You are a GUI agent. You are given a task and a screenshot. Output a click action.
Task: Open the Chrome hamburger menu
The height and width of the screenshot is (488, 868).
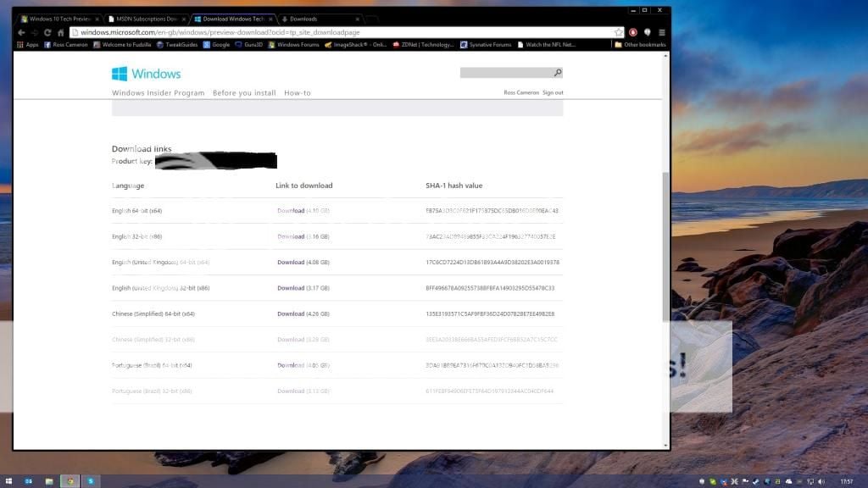pos(661,33)
